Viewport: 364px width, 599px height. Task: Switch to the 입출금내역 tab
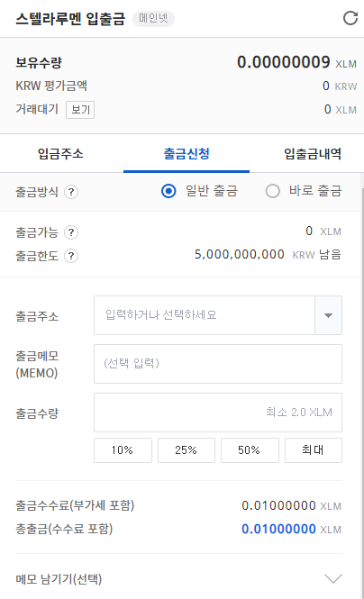click(x=313, y=153)
